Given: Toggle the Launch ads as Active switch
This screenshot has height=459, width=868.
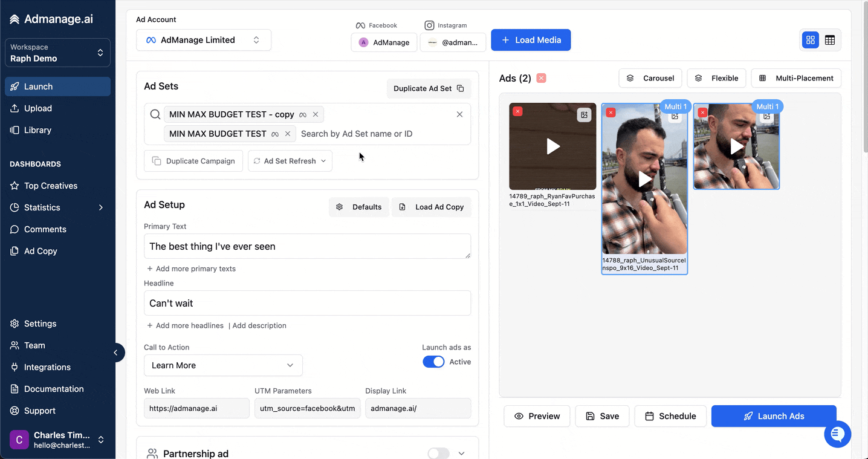Looking at the screenshot, I should pos(433,362).
